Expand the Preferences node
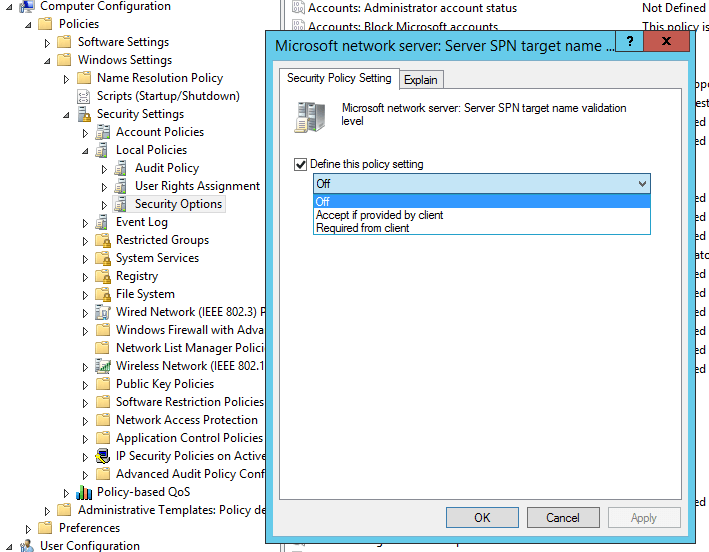 tap(28, 528)
